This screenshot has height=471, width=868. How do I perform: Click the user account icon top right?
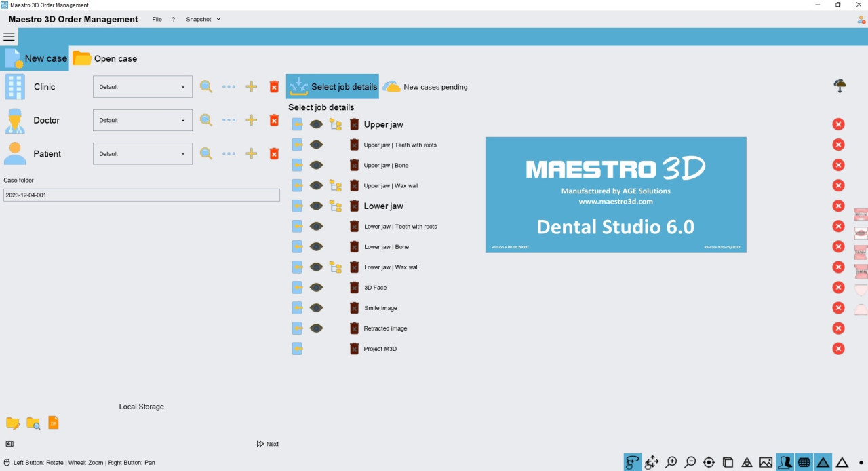click(x=861, y=20)
